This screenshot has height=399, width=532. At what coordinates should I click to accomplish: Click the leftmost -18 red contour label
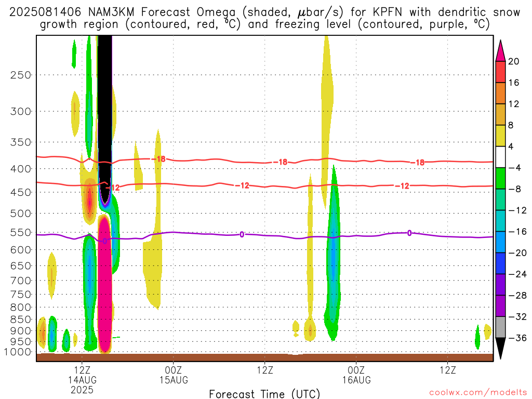pos(158,159)
